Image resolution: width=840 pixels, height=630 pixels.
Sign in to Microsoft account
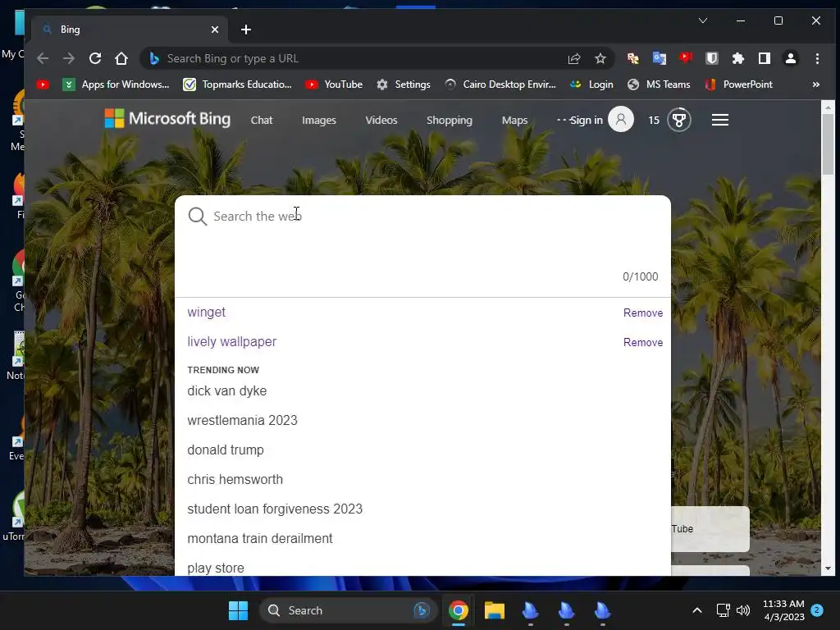pyautogui.click(x=586, y=120)
